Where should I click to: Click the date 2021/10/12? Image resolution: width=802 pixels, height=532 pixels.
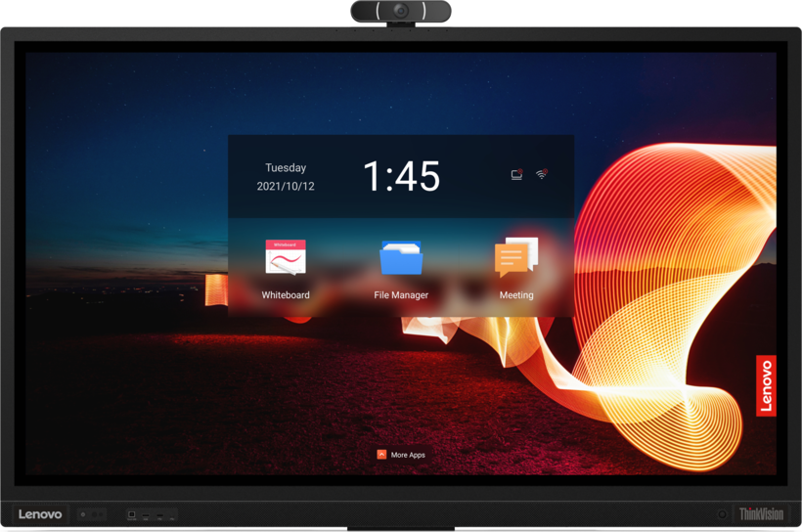pos(286,186)
